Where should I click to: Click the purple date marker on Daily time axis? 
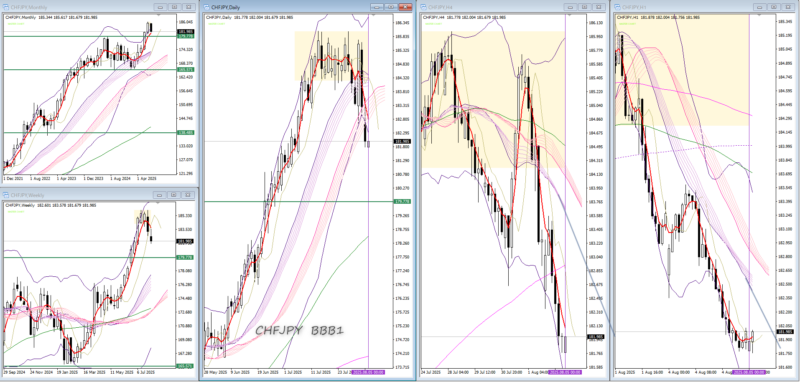(368, 372)
